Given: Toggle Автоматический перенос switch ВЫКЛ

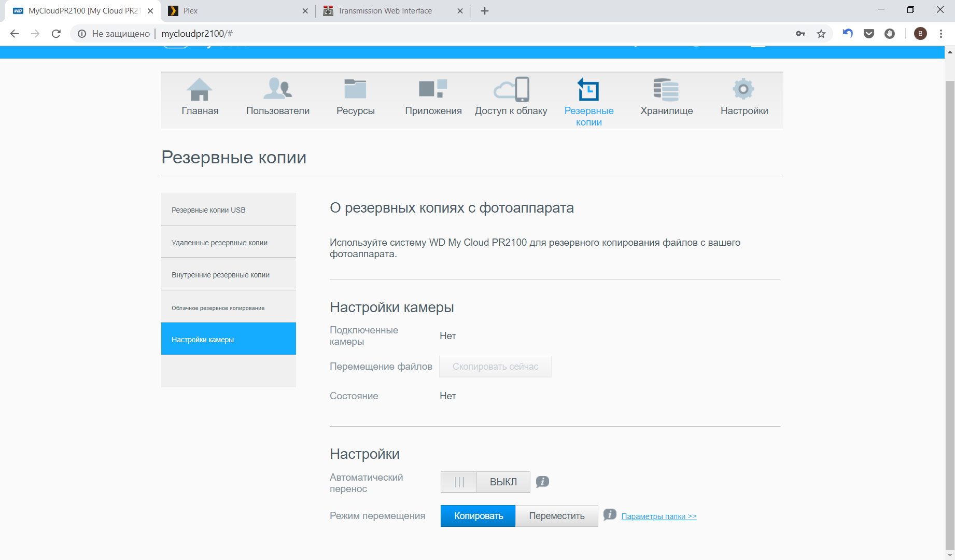Looking at the screenshot, I should pos(485,482).
